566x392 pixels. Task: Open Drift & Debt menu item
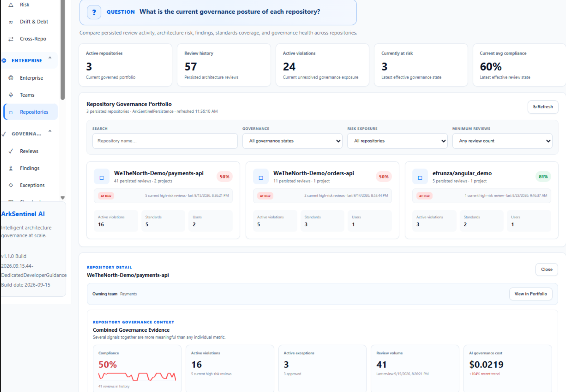coord(34,22)
